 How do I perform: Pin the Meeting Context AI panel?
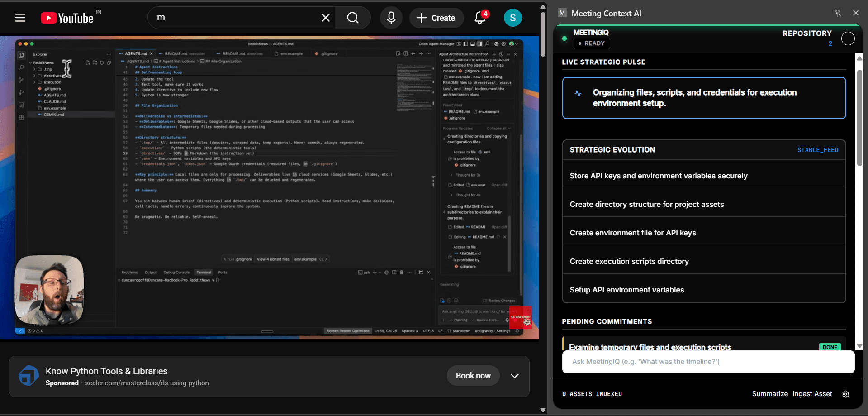(837, 13)
